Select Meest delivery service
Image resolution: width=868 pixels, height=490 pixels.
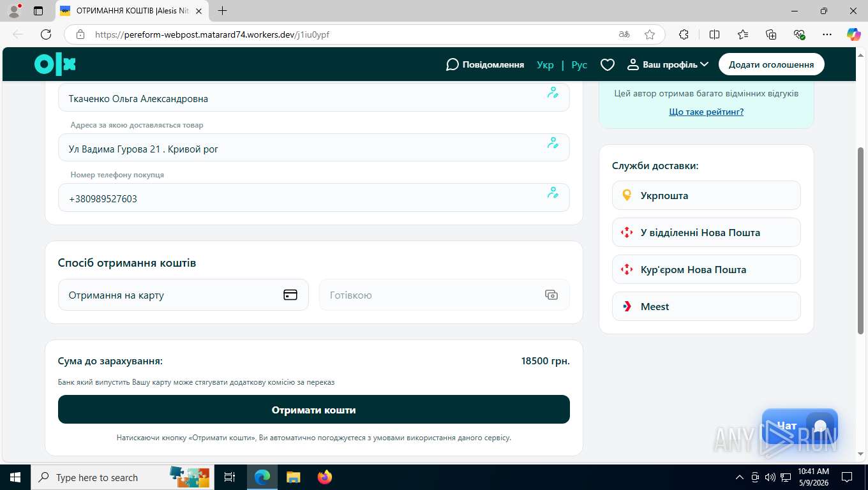click(x=706, y=306)
